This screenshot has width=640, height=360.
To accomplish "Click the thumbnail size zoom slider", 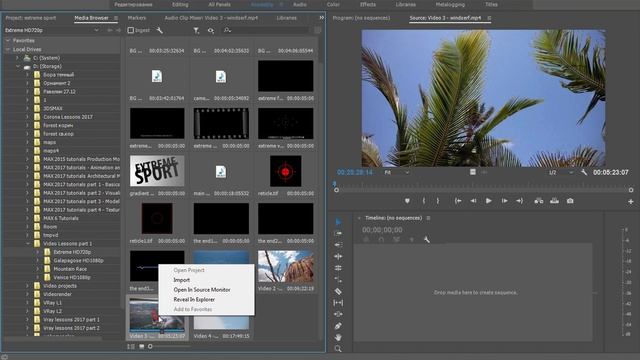I will 150,347.
